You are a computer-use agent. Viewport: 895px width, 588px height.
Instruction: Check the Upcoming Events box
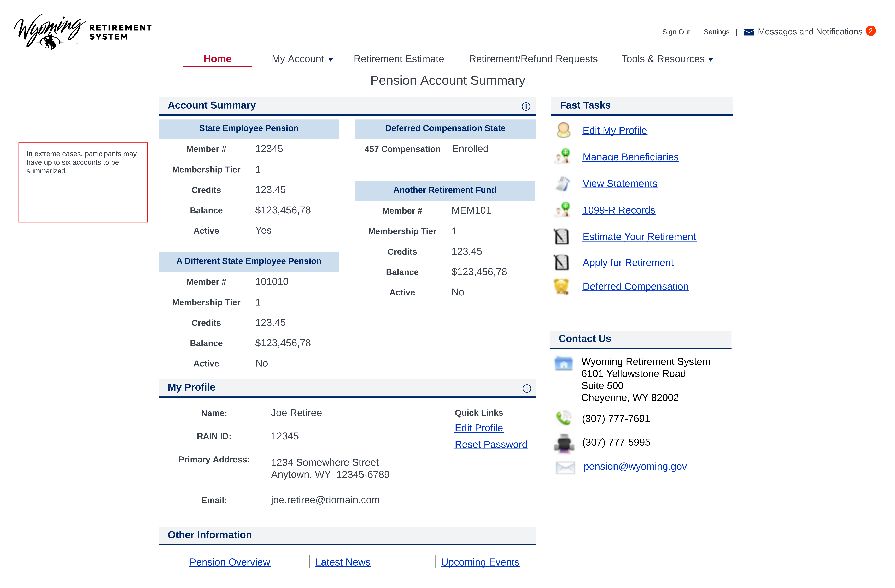(429, 562)
